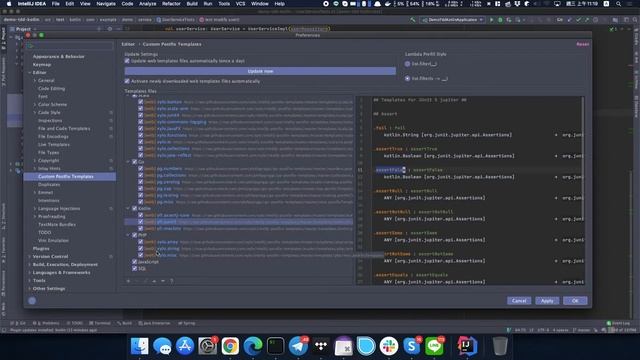640x360 pixels.
Task: Select Plugins in settings sidebar
Action: coord(41,249)
